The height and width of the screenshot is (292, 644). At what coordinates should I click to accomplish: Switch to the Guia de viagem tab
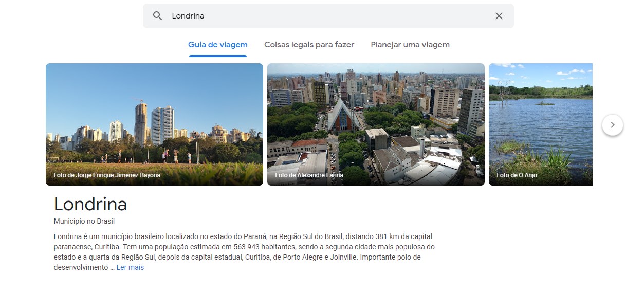click(x=218, y=45)
